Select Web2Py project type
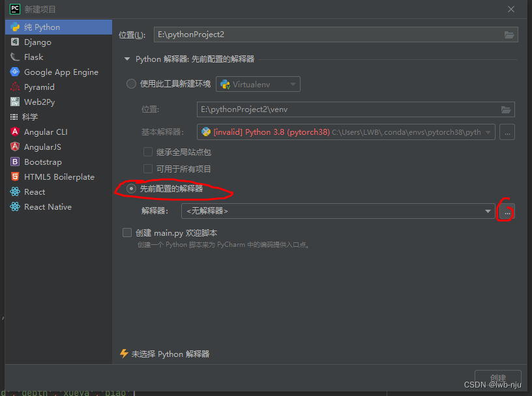This screenshot has width=532, height=396. click(59, 102)
